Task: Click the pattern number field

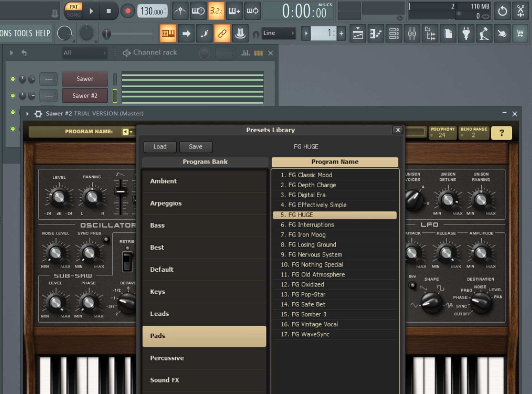Action: [323, 33]
